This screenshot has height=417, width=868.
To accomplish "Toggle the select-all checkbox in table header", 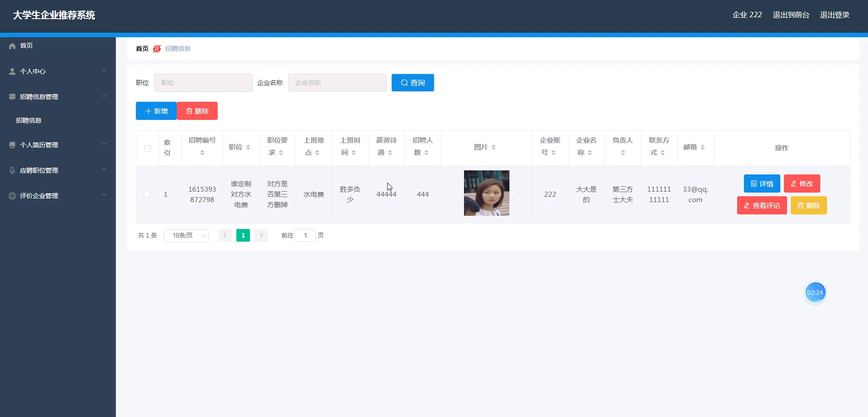I will 148,149.
